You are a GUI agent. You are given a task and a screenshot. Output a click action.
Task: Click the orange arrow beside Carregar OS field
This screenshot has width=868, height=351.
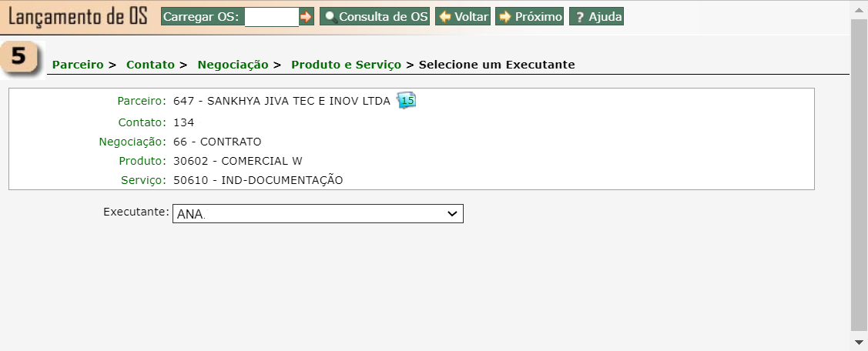[306, 17]
